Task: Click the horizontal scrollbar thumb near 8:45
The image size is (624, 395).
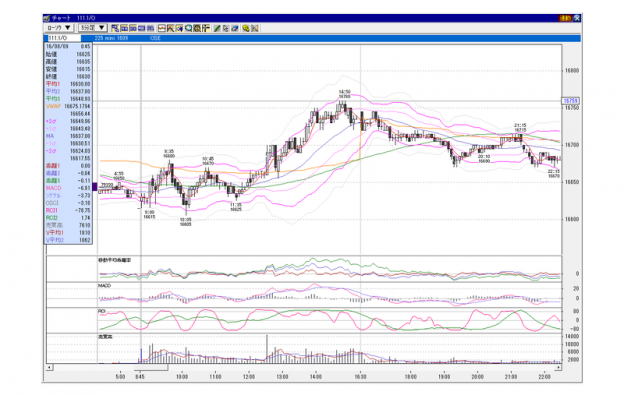Action: (152, 367)
